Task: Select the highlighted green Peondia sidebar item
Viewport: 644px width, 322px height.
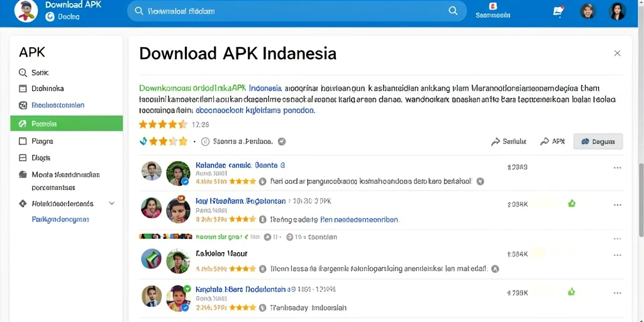Action: (67, 123)
